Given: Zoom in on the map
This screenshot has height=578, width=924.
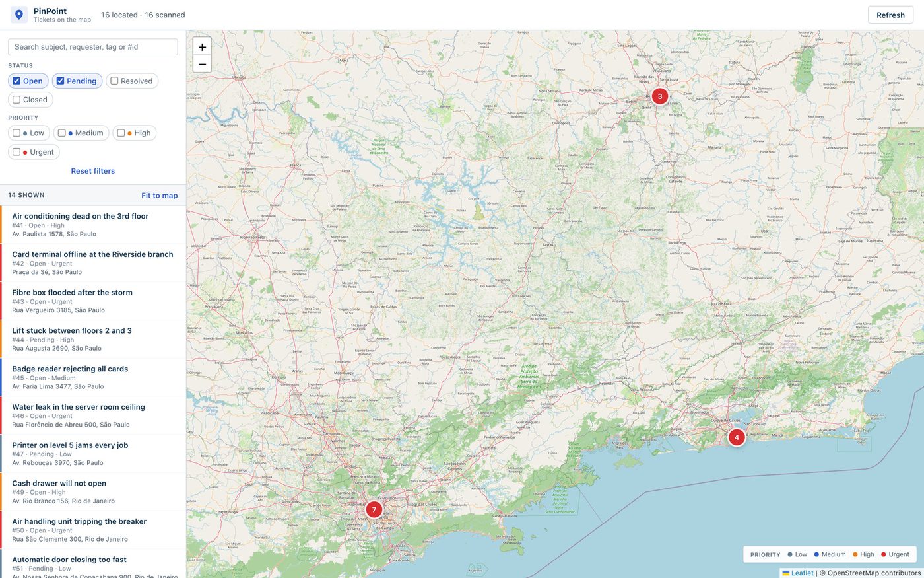Looking at the screenshot, I should [202, 47].
